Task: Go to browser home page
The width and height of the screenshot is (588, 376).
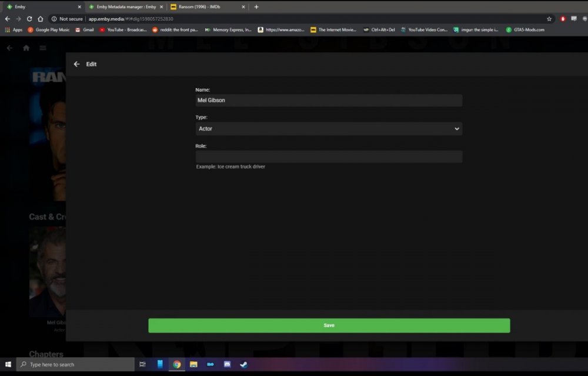Action: click(40, 19)
